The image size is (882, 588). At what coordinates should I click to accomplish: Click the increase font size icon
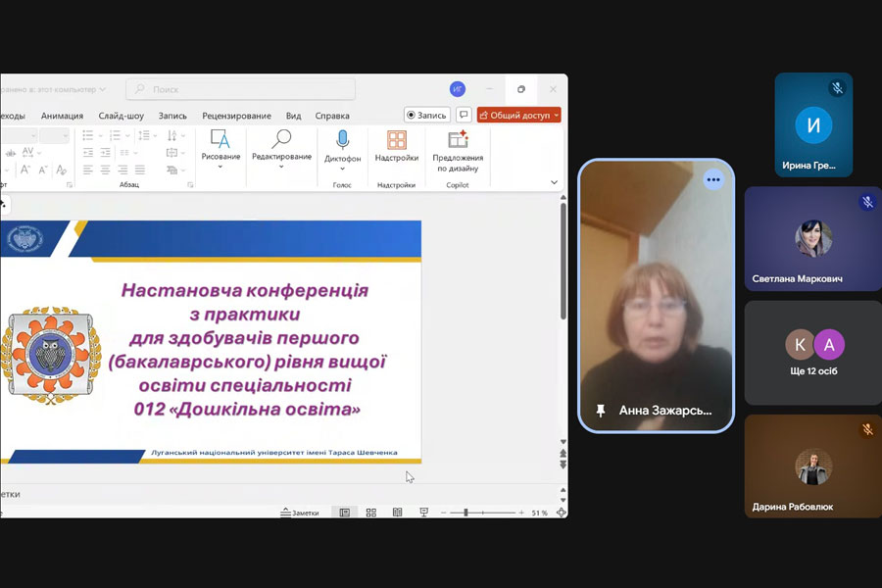pos(25,170)
